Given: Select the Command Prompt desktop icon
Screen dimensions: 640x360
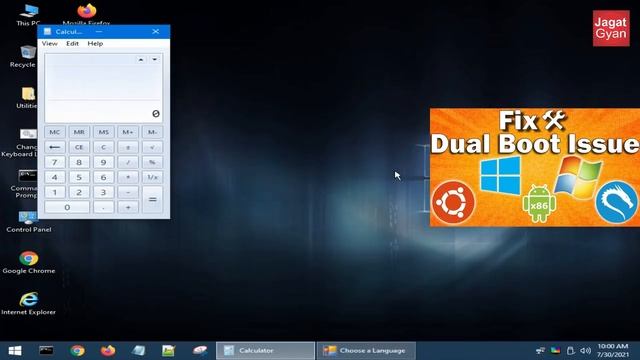Looking at the screenshot, I should pyautogui.click(x=25, y=184).
